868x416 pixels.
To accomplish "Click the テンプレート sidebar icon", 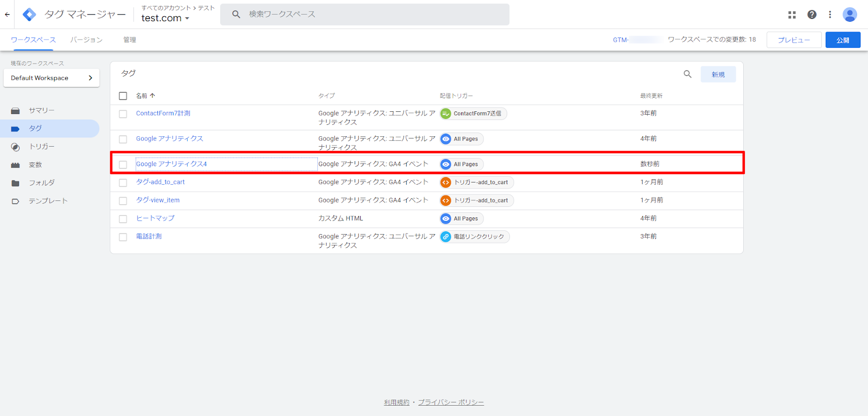I will [15, 201].
